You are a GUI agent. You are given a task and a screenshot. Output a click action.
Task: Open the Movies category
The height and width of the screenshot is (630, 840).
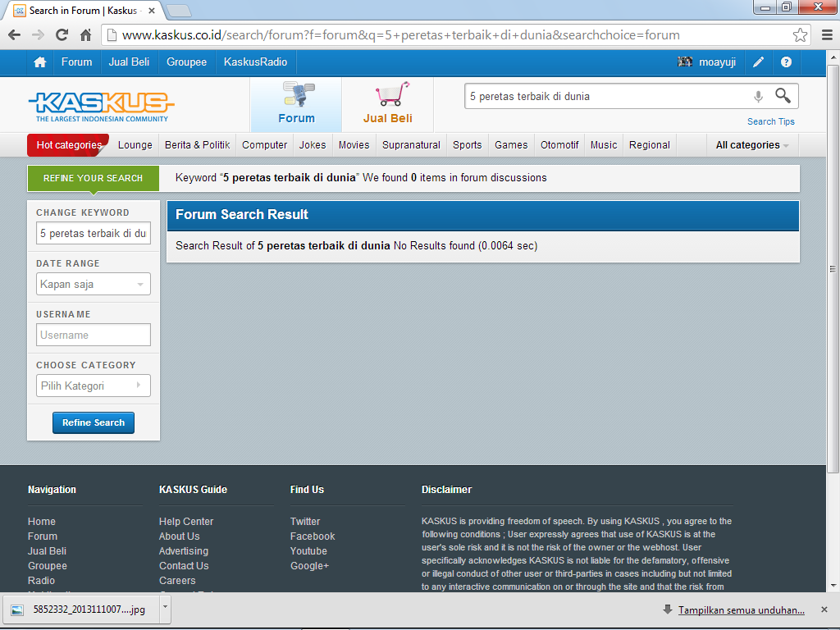354,145
